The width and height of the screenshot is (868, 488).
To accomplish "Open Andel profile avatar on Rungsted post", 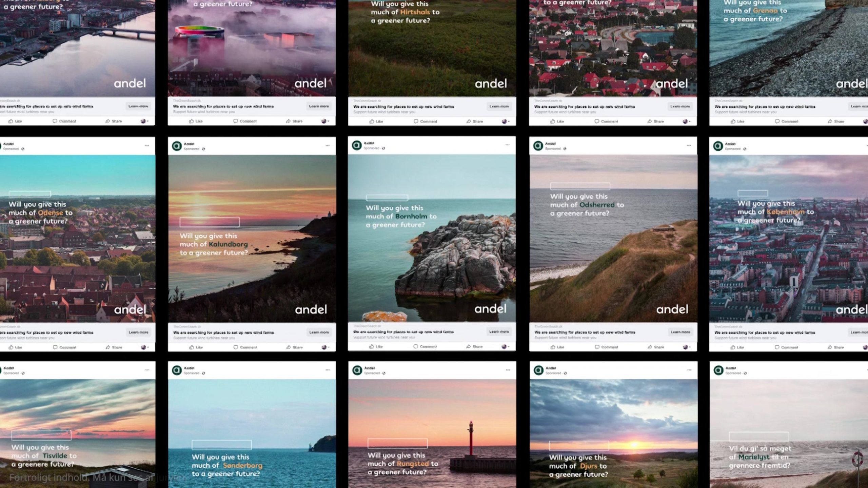I will point(357,370).
